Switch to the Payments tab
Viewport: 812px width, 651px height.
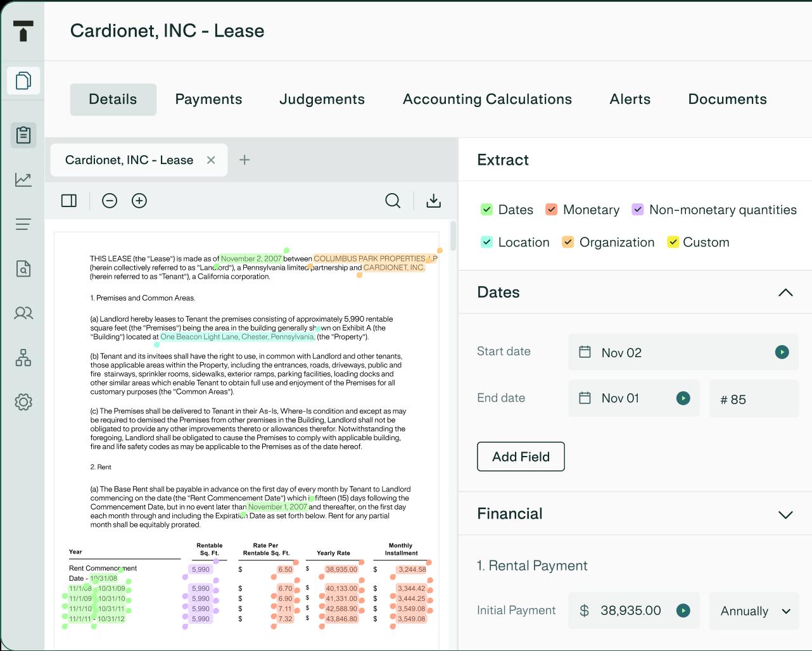tap(208, 99)
